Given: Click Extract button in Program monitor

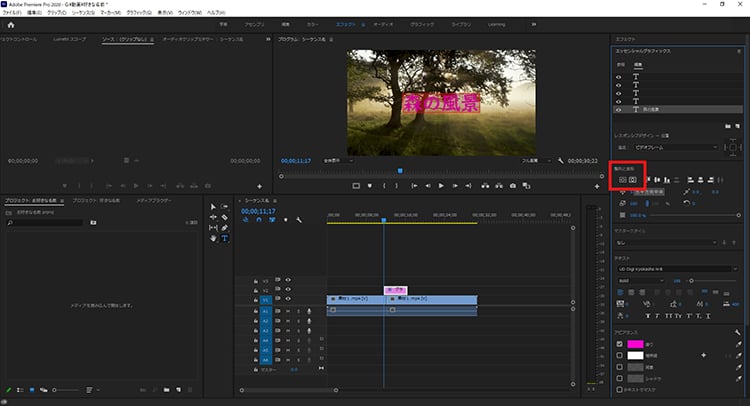Looking at the screenshot, I should point(499,186).
